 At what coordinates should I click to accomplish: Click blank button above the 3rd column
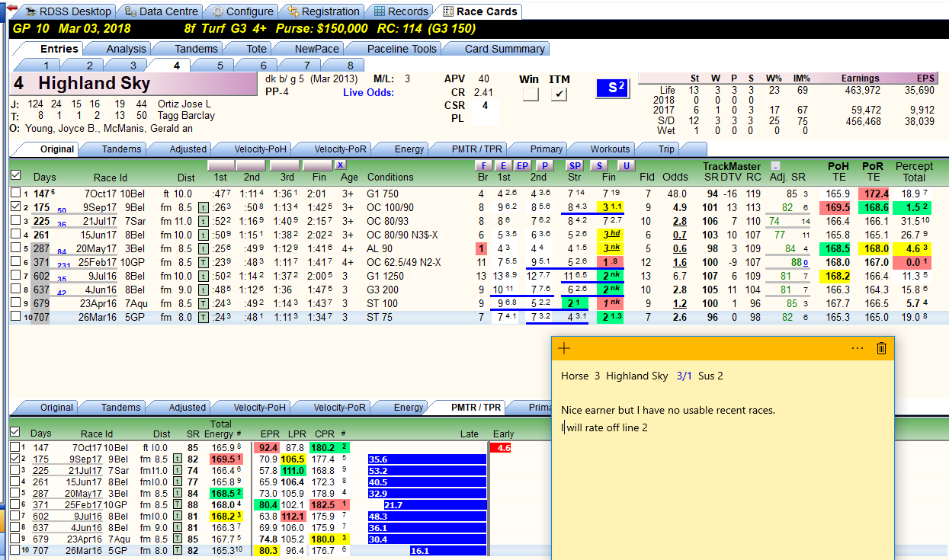coord(284,165)
